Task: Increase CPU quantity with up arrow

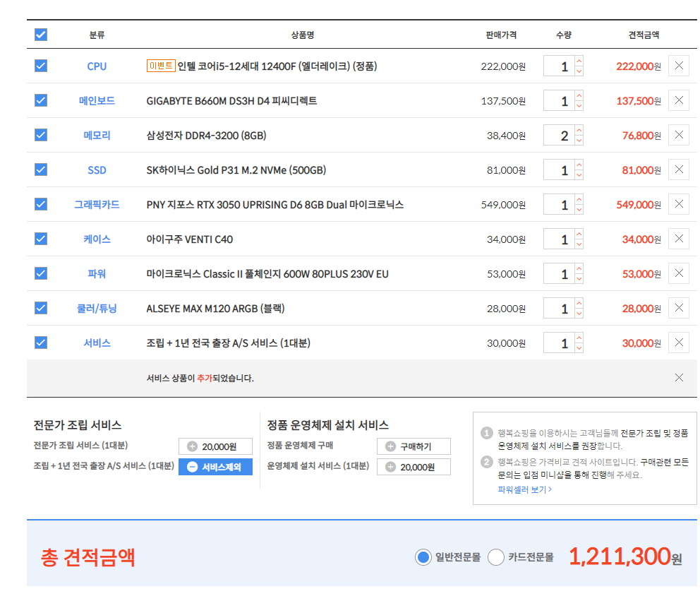Action: point(579,61)
